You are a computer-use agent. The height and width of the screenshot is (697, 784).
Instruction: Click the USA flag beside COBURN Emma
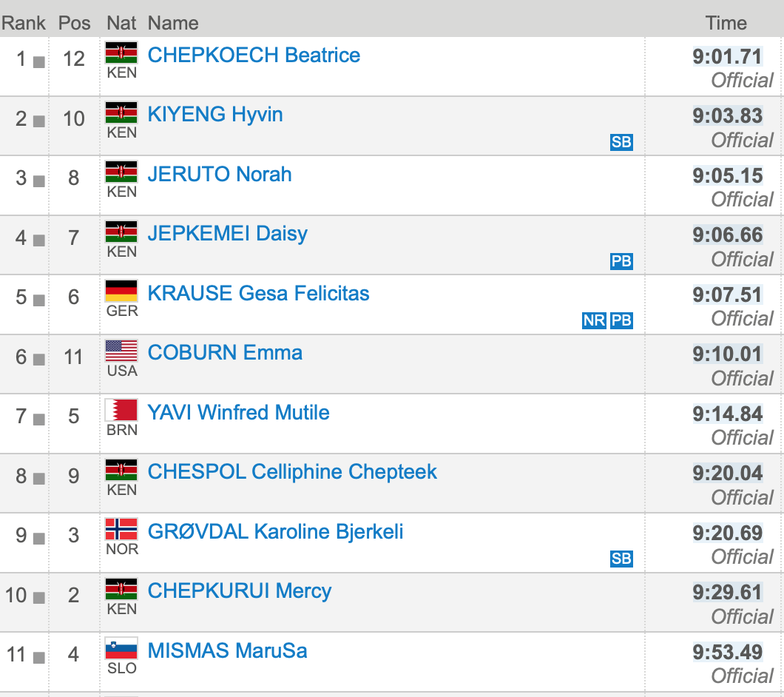point(121,350)
